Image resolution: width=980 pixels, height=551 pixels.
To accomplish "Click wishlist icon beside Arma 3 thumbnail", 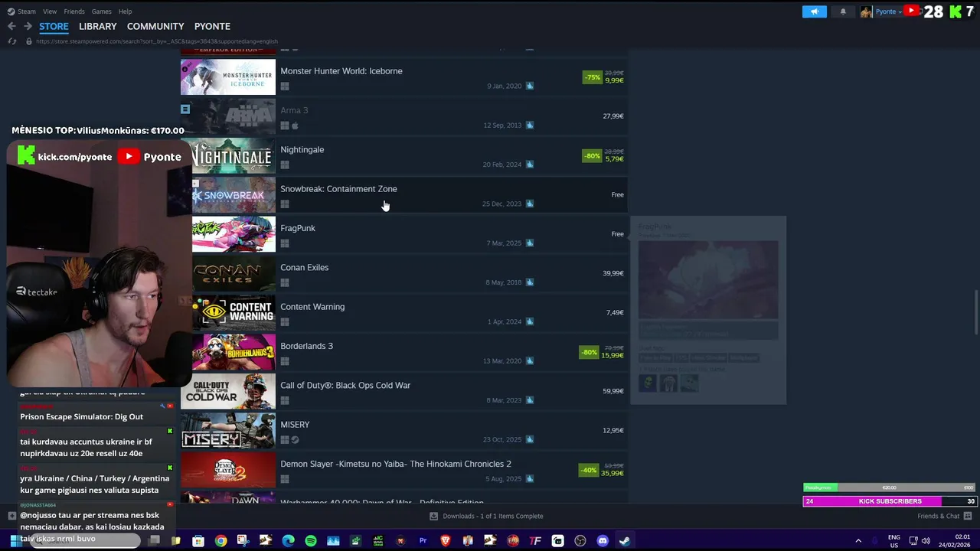I will click(185, 109).
